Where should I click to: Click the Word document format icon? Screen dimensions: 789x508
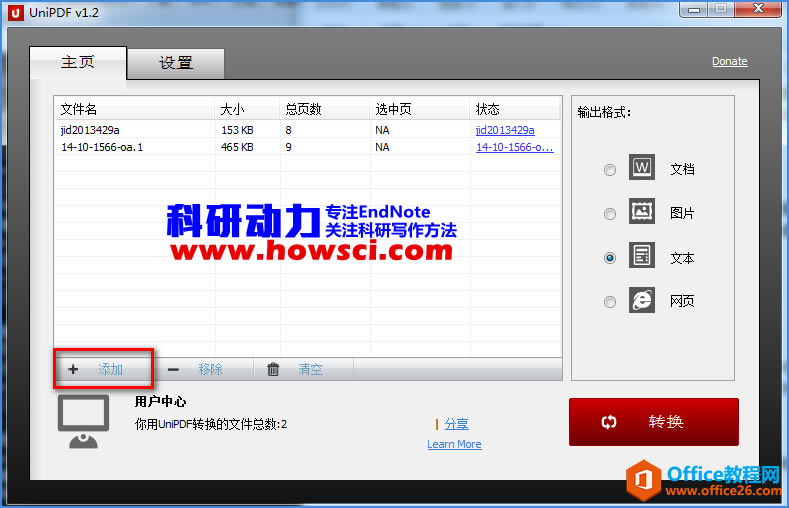point(642,167)
